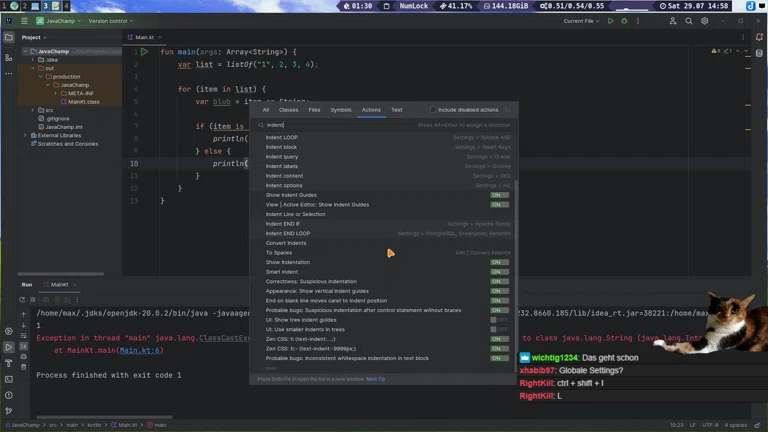Start debugging with the bug icon
Image resolution: width=768 pixels, height=432 pixels.
[x=624, y=21]
